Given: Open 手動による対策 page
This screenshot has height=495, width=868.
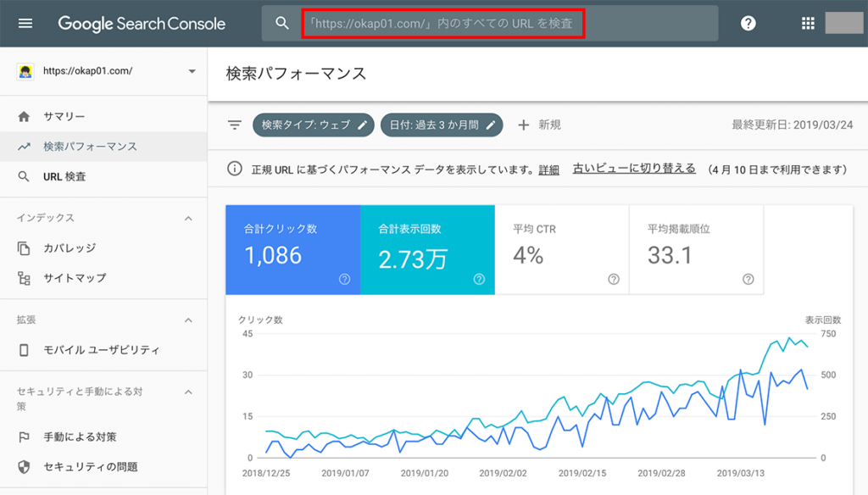Looking at the screenshot, I should (x=103, y=437).
